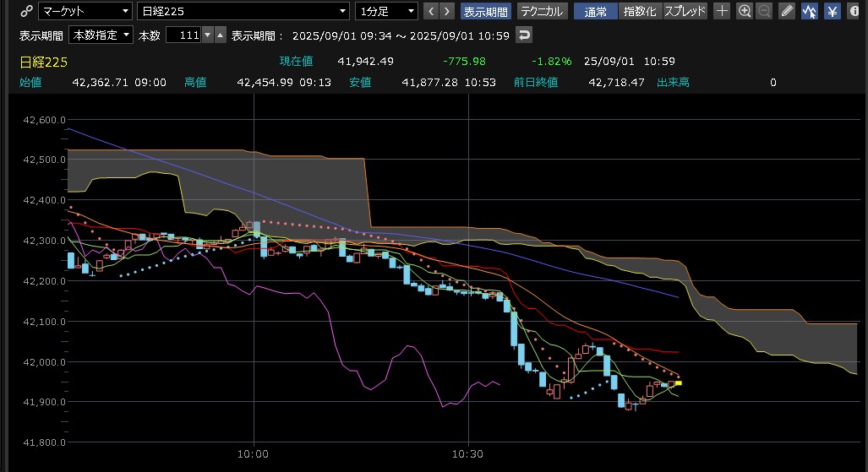Screen dimensions: 868x472
Task: Decrease 本数 with the down arrow
Action: [208, 35]
